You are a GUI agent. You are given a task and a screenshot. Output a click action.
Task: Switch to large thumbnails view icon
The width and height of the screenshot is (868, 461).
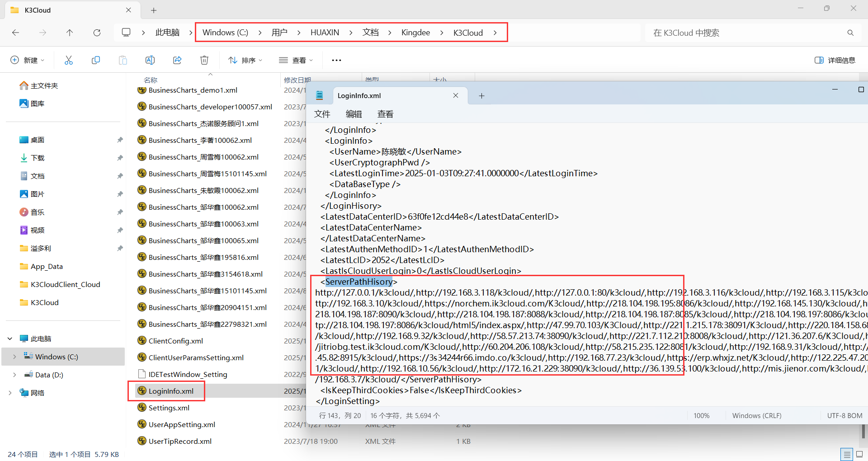click(x=859, y=454)
